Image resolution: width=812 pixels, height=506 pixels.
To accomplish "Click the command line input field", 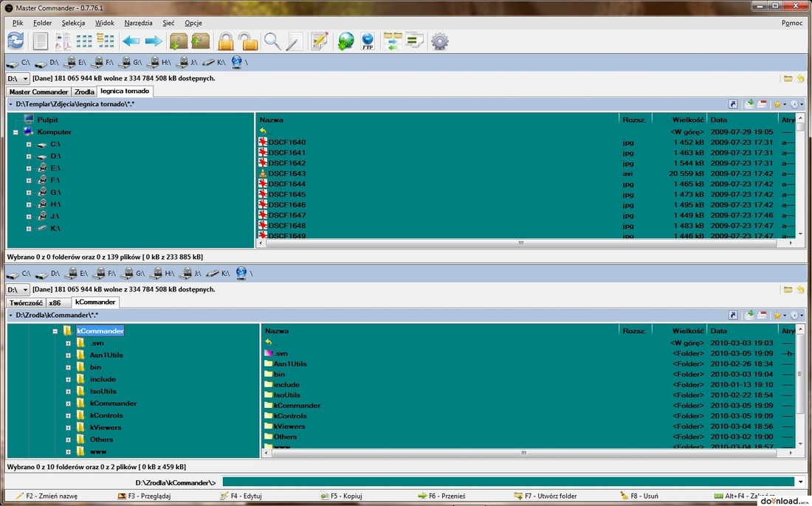I will [509, 482].
